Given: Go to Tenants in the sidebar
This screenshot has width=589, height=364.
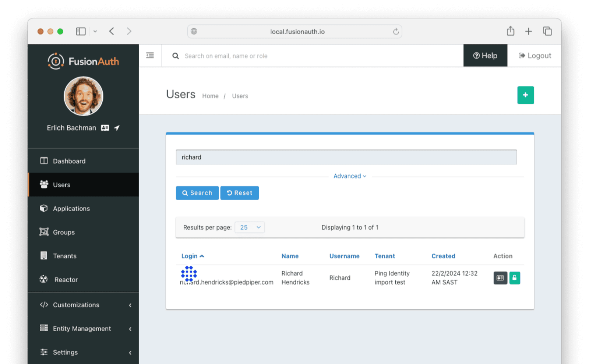Looking at the screenshot, I should click(64, 256).
